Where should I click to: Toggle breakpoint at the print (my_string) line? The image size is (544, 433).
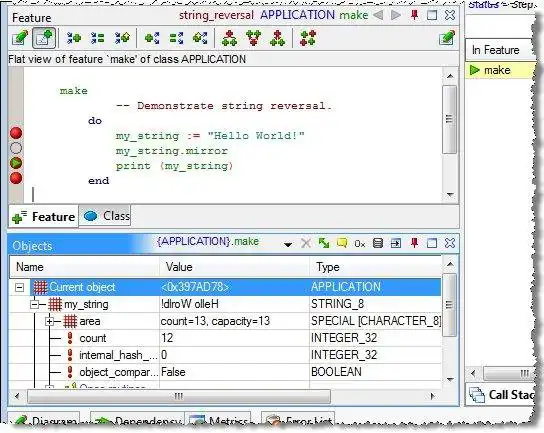coord(16,163)
